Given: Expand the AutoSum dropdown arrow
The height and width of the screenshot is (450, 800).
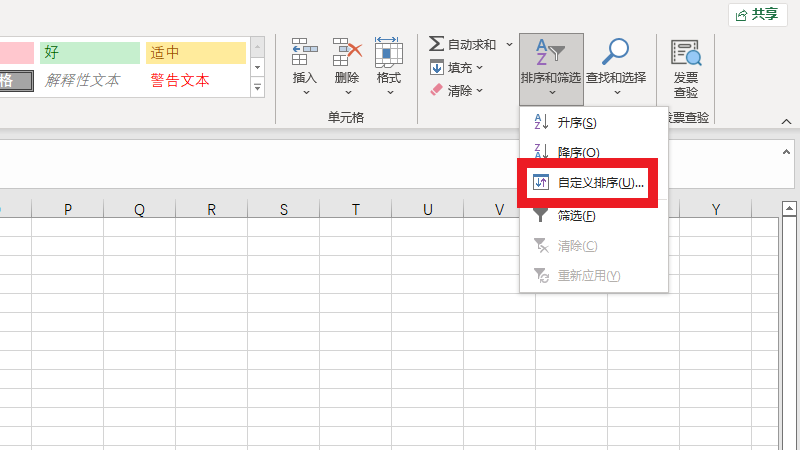Looking at the screenshot, I should tap(509, 44).
